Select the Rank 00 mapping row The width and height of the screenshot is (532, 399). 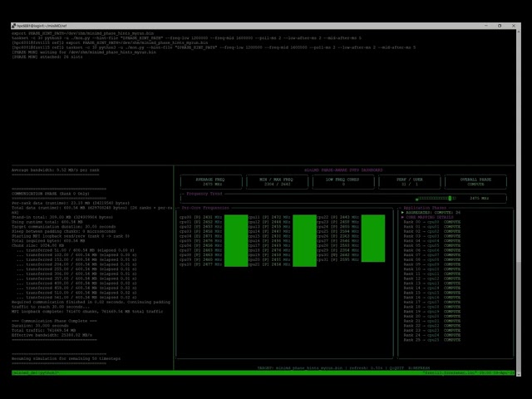[431, 222]
